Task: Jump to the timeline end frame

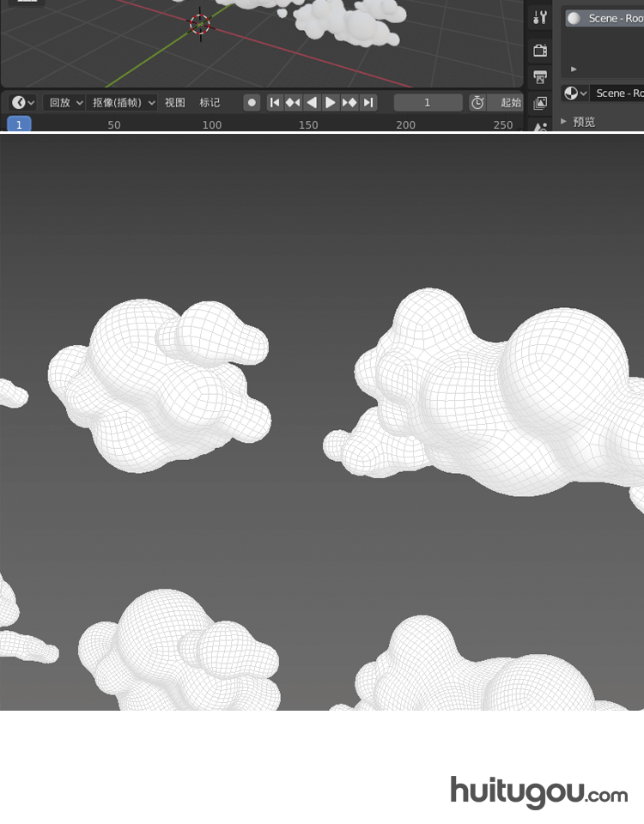Action: click(x=368, y=102)
